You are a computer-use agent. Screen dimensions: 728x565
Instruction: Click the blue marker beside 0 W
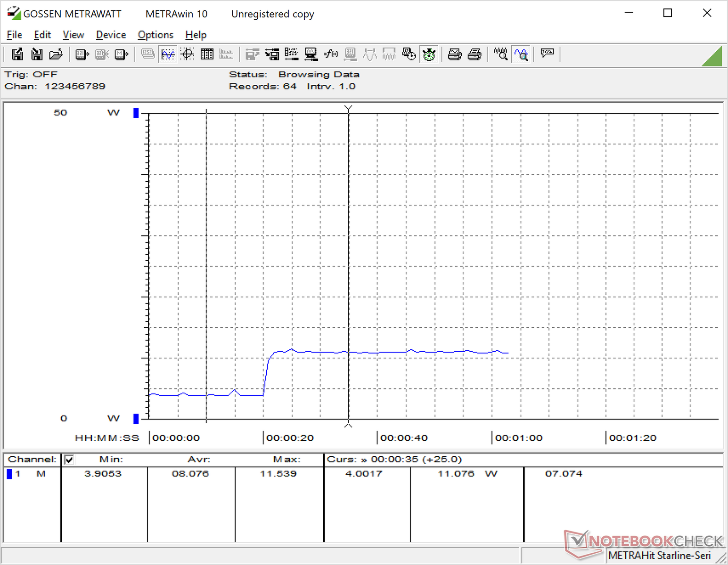point(136,419)
